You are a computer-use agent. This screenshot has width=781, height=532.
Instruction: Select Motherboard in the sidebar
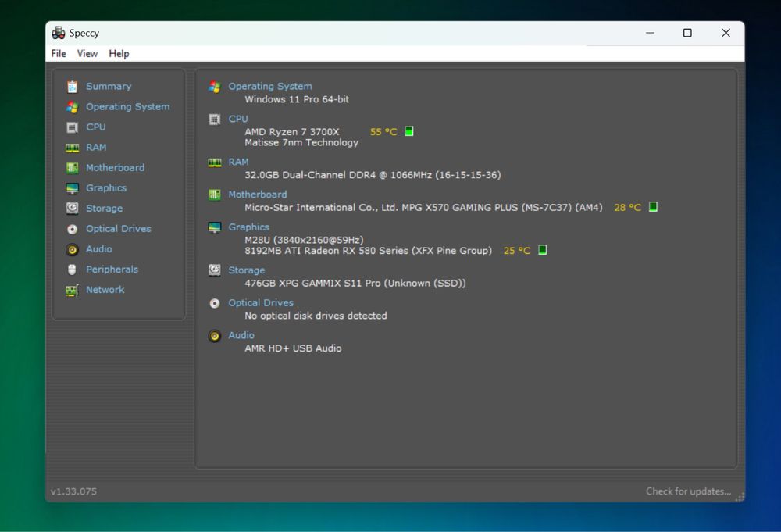point(115,168)
